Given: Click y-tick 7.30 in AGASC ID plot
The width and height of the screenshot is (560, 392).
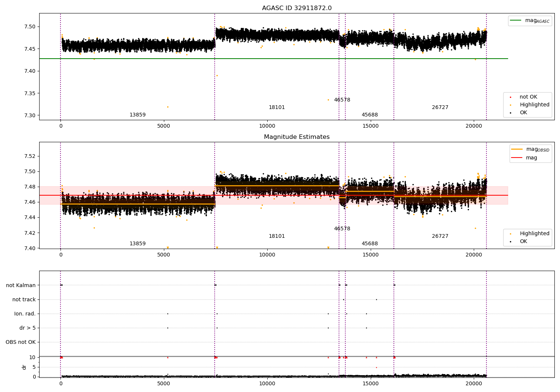Looking at the screenshot, I should pyautogui.click(x=29, y=115).
